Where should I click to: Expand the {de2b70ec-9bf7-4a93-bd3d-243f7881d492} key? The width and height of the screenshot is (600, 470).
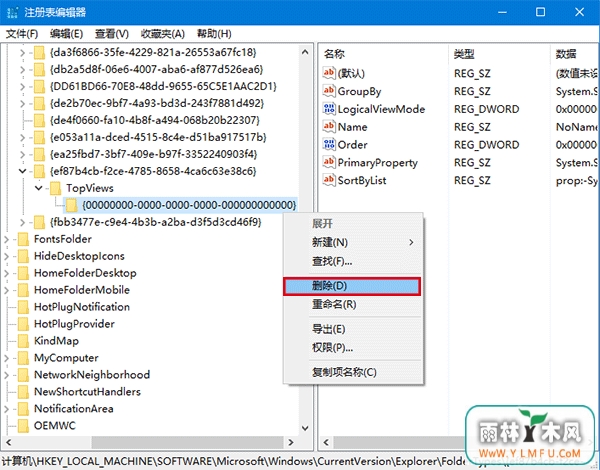[22, 104]
